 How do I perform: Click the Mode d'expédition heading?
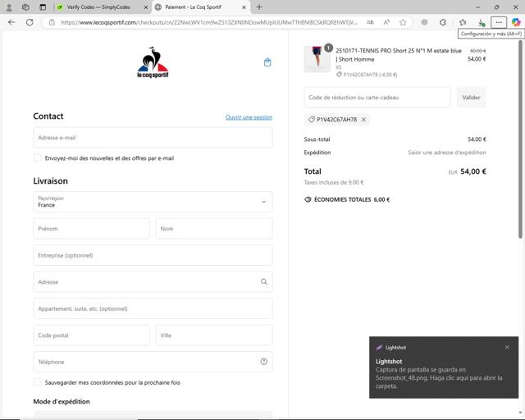click(62, 401)
